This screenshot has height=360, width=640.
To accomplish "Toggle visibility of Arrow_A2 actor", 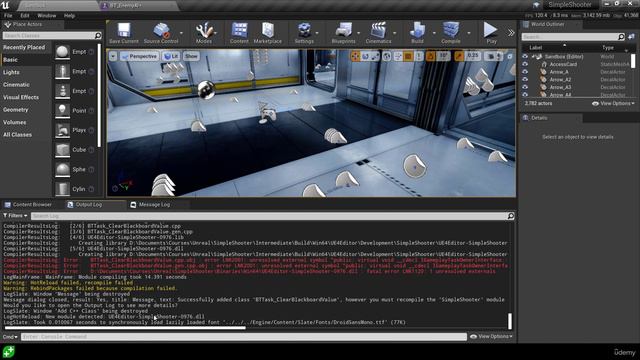I will (x=525, y=80).
